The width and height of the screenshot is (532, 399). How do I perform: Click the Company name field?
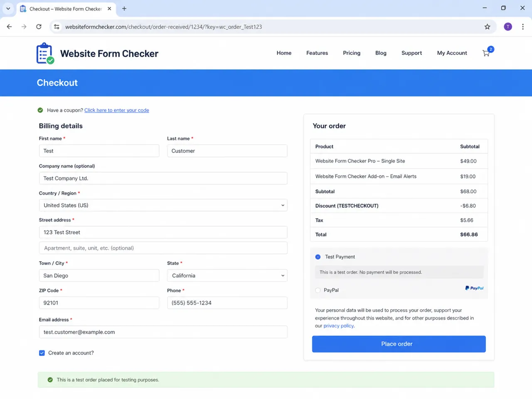163,178
